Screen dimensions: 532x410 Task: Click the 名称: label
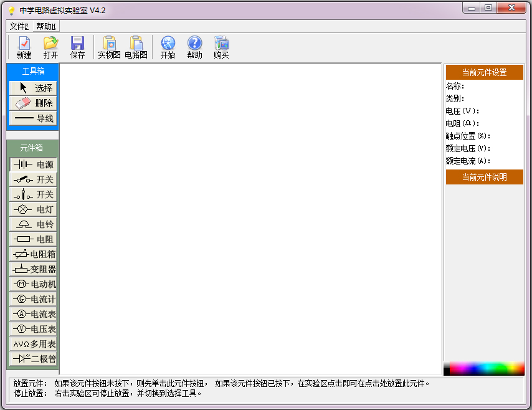point(455,86)
